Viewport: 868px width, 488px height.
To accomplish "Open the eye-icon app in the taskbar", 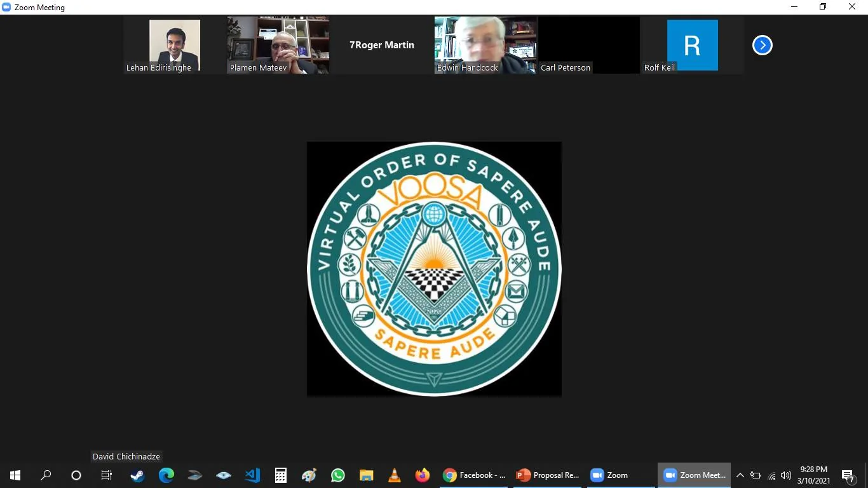I will coord(223,475).
